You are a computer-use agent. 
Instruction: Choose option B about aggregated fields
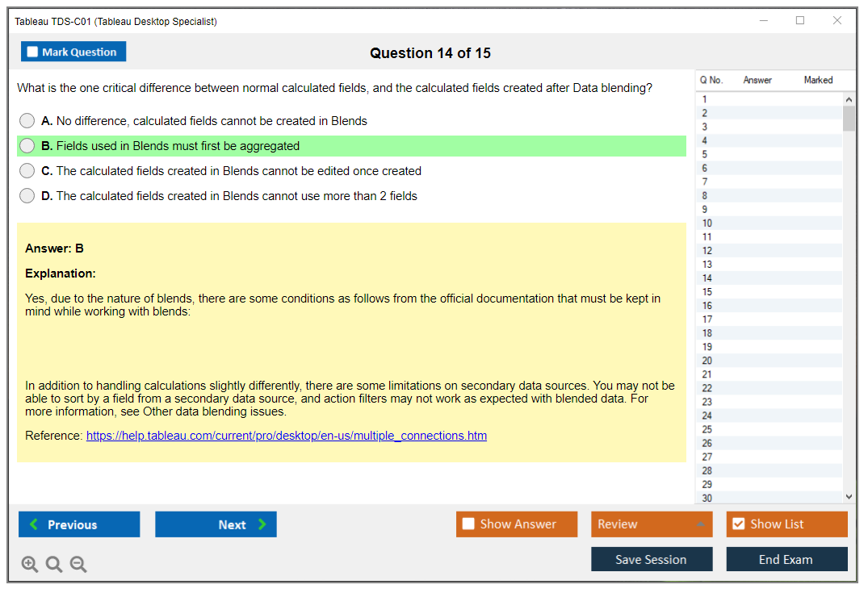(27, 146)
